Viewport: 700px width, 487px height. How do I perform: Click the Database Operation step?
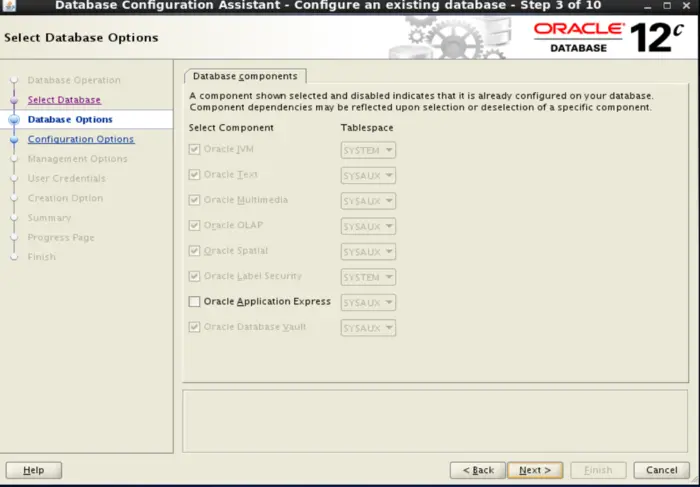74,80
